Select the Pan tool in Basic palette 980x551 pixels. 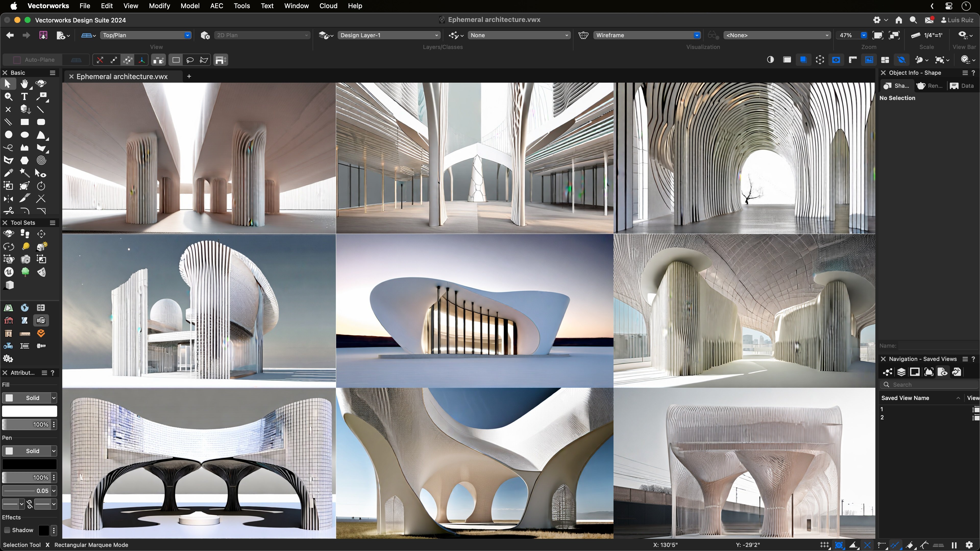25,84
